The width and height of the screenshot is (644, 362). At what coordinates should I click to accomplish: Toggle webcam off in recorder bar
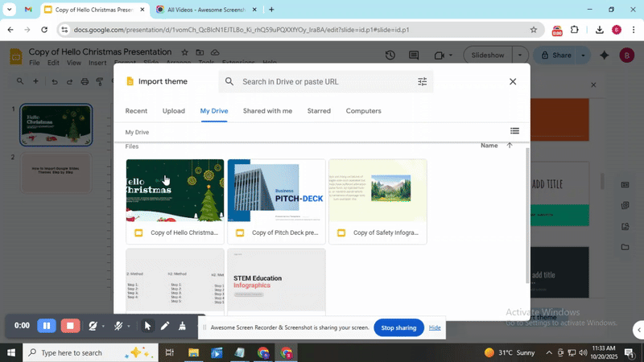tap(93, 326)
